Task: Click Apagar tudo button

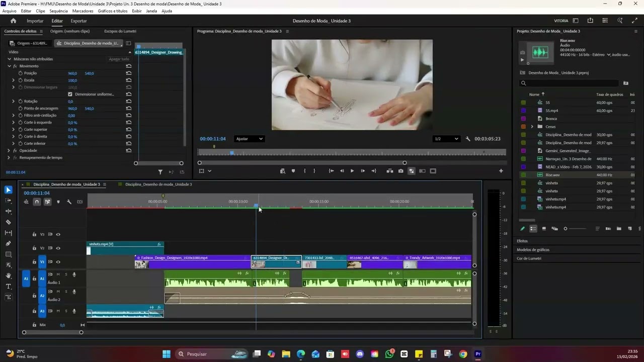Action: pos(119,59)
